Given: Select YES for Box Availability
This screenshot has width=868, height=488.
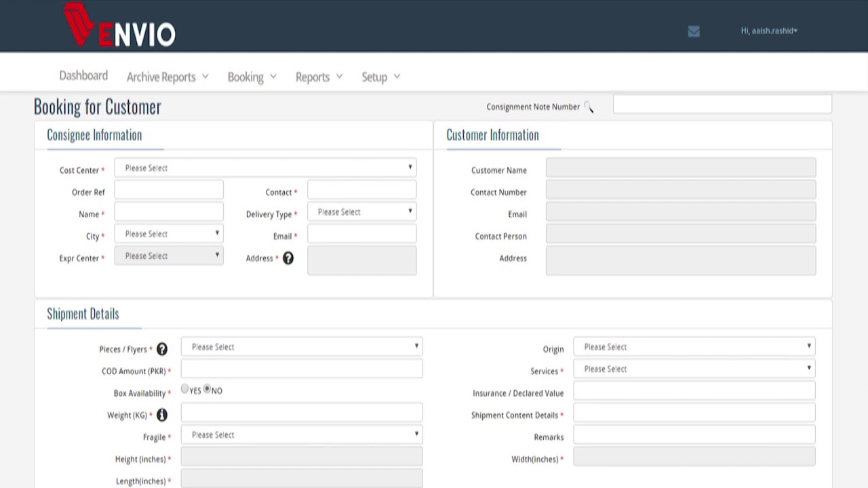Looking at the screenshot, I should [x=184, y=389].
